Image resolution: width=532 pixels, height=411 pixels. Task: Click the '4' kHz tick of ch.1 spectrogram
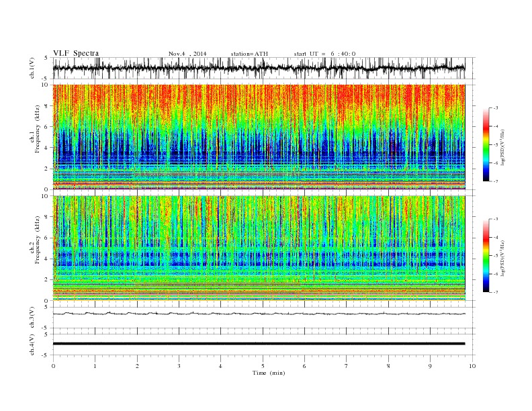click(47, 148)
